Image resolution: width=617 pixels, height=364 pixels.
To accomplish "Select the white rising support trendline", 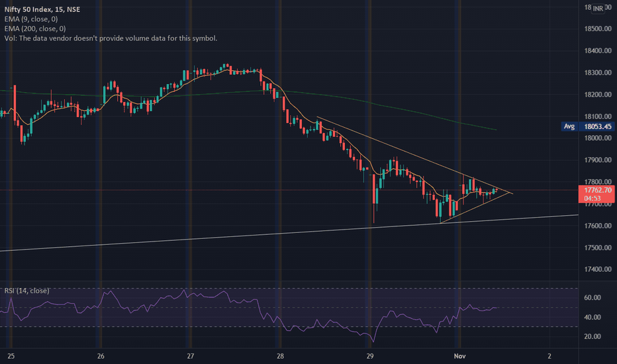I will click(289, 233).
